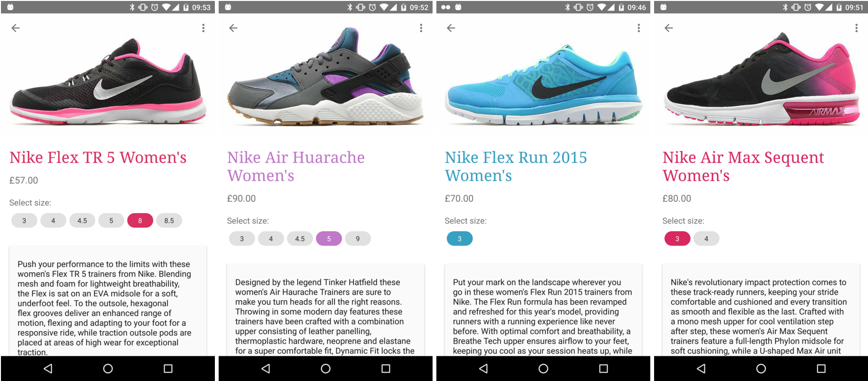Image resolution: width=868 pixels, height=381 pixels.
Task: Tap highlighted size 5 for Air Huarache
Action: coord(329,238)
